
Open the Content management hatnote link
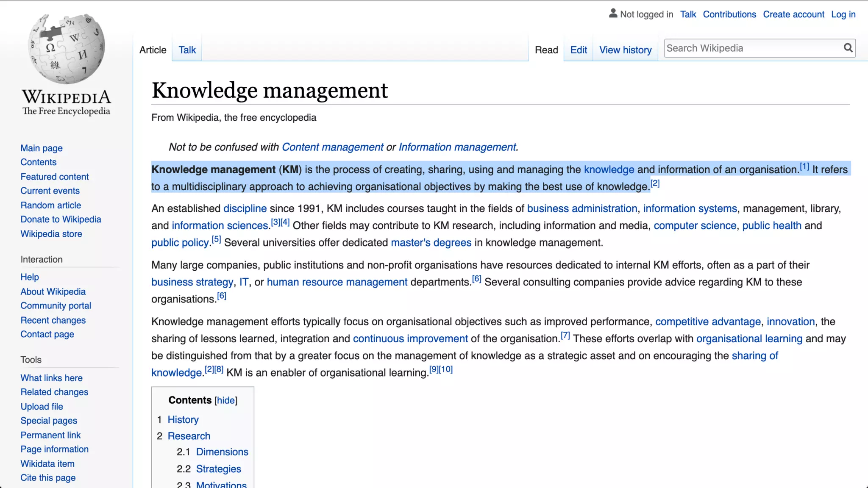point(332,147)
